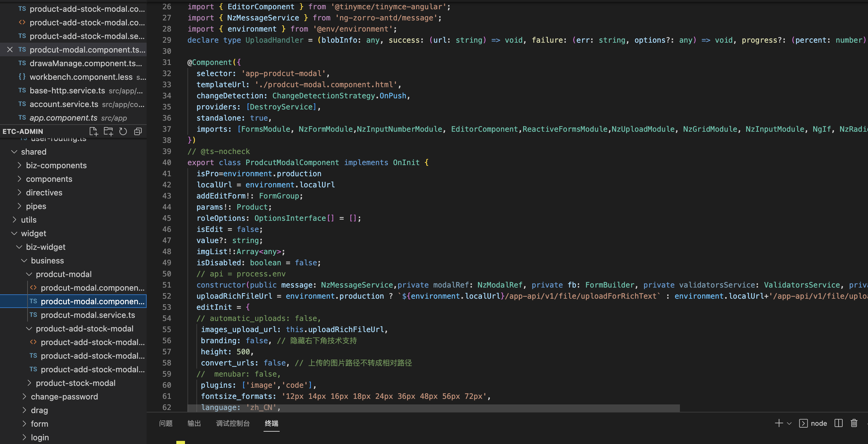
Task: Expand the biz-components folder
Action: pyautogui.click(x=19, y=165)
